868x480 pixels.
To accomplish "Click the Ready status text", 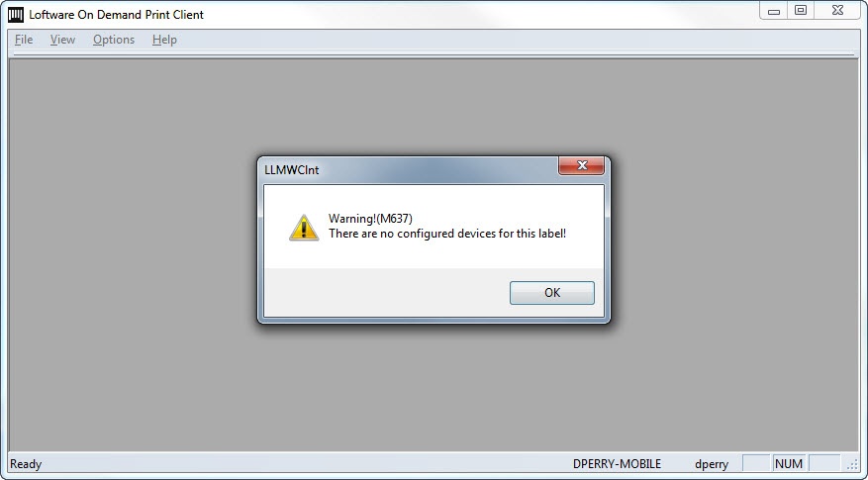I will click(x=26, y=464).
